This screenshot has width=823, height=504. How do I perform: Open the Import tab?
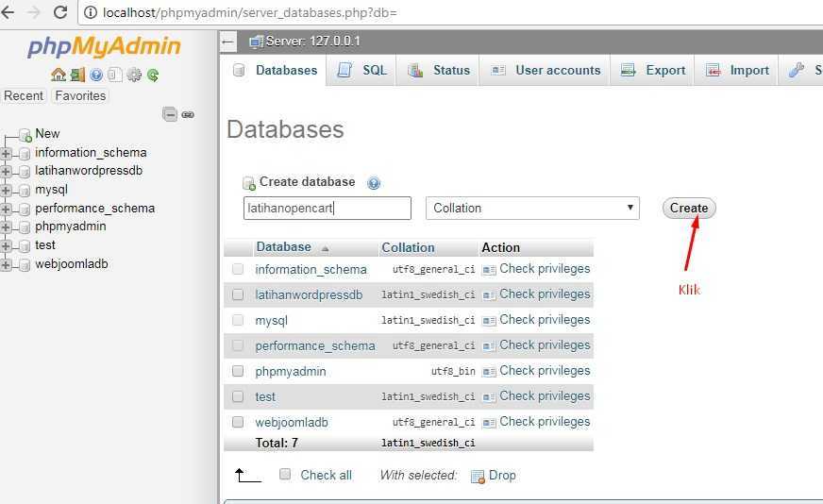[736, 71]
